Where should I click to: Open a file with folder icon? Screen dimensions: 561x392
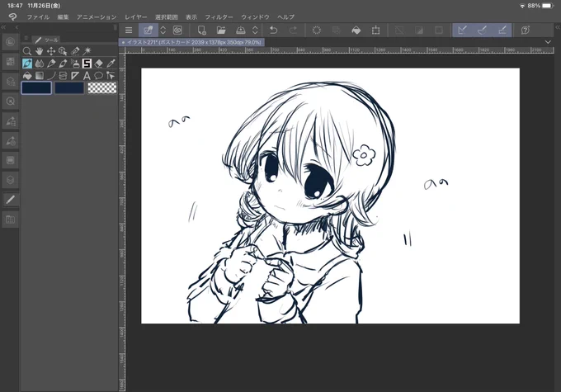(x=221, y=30)
